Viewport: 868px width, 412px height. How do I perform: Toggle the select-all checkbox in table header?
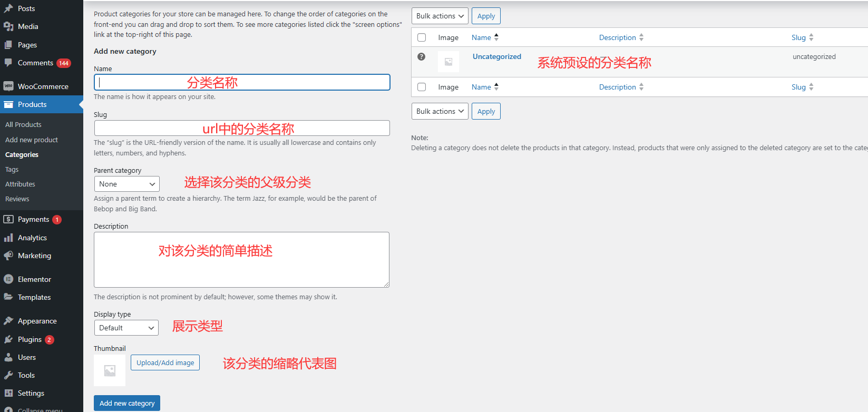tap(422, 37)
